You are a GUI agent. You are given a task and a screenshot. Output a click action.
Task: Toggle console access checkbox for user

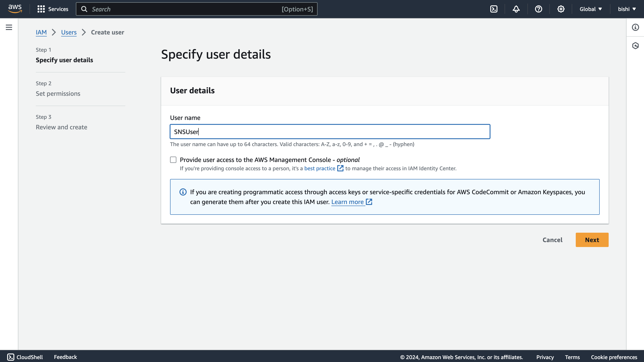173,160
